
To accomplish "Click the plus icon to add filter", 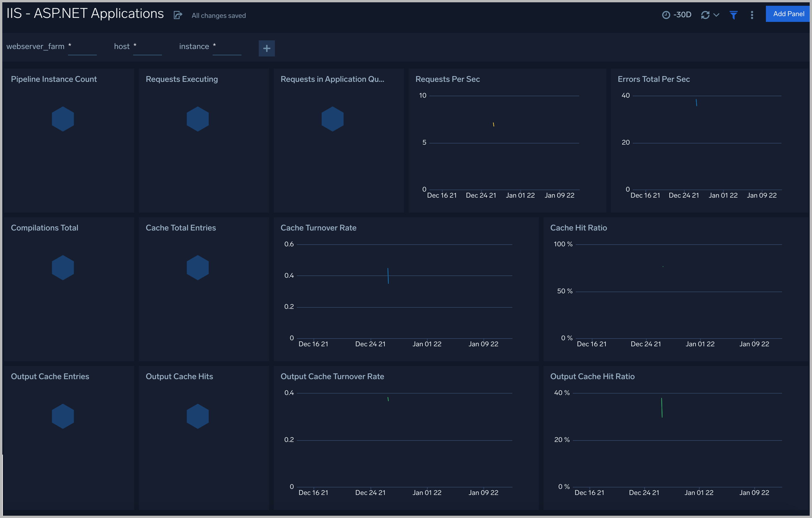I will [267, 48].
